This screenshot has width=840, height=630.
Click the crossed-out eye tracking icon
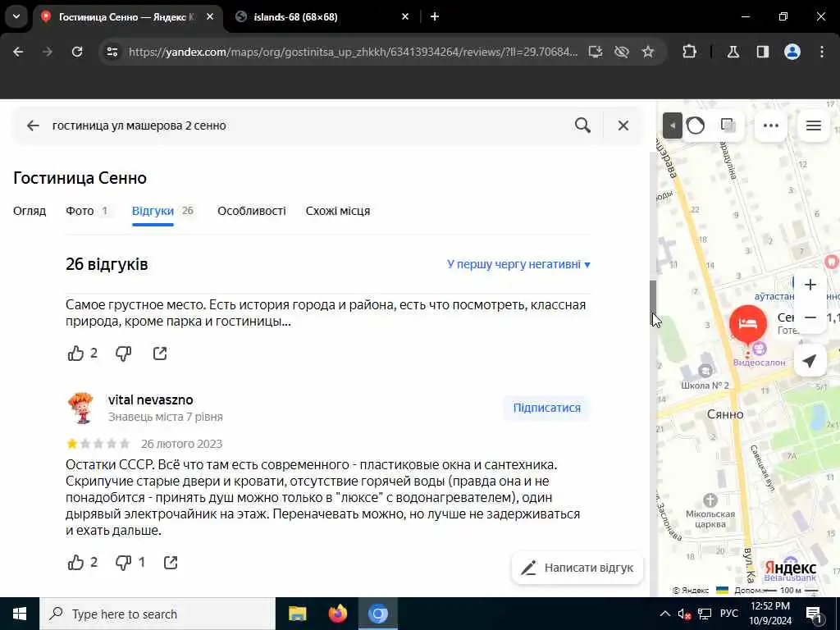pos(622,52)
